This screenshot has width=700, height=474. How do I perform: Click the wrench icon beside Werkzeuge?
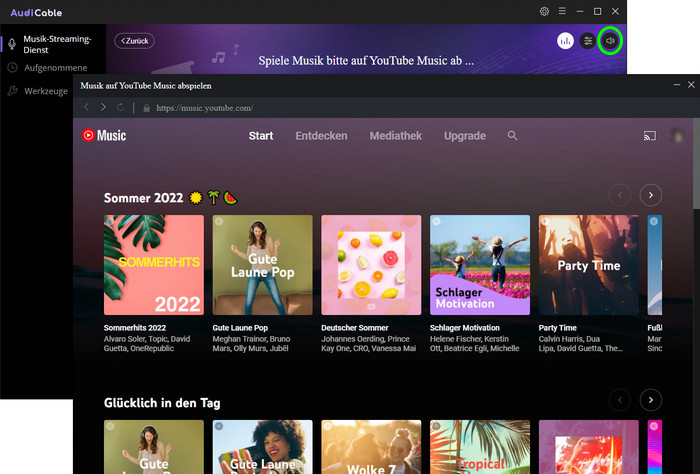(x=12, y=91)
